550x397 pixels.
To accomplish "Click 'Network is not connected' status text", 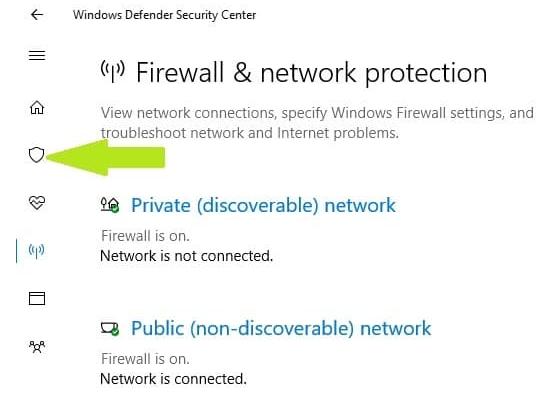I will click(187, 256).
